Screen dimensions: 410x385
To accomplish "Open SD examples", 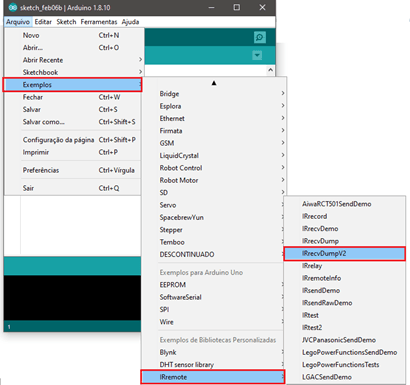I will (x=214, y=192).
